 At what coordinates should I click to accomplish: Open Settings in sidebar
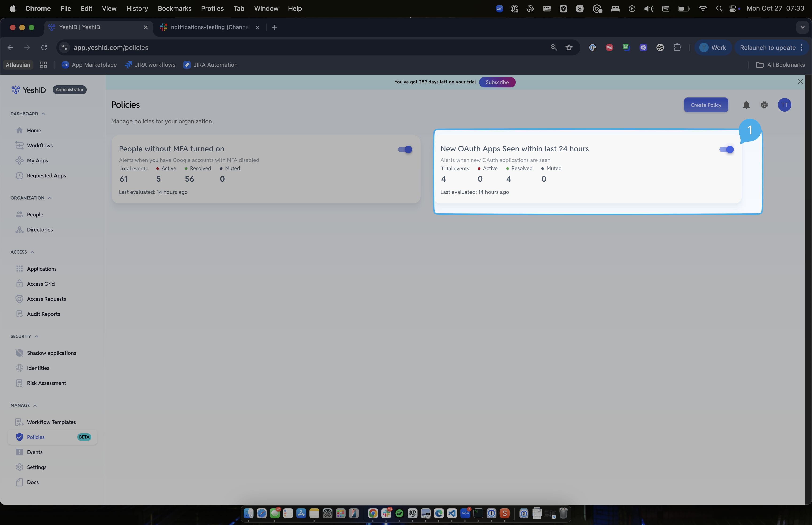point(36,467)
